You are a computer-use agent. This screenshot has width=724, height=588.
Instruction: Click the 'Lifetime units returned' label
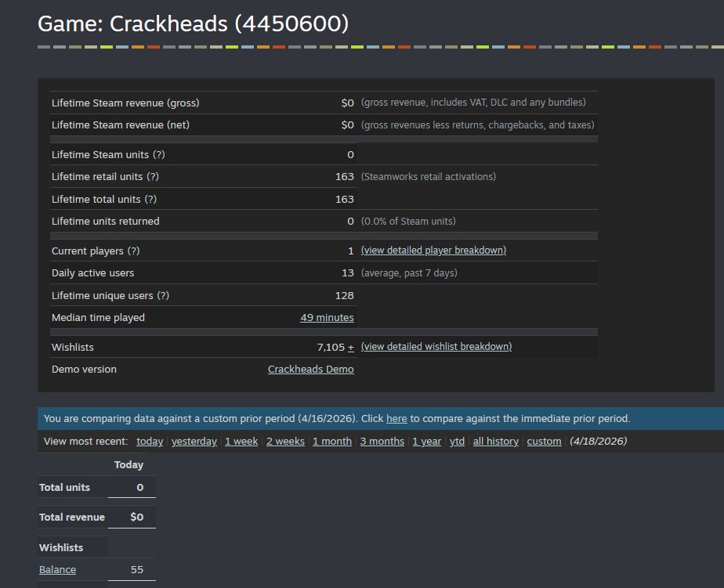[x=105, y=221]
